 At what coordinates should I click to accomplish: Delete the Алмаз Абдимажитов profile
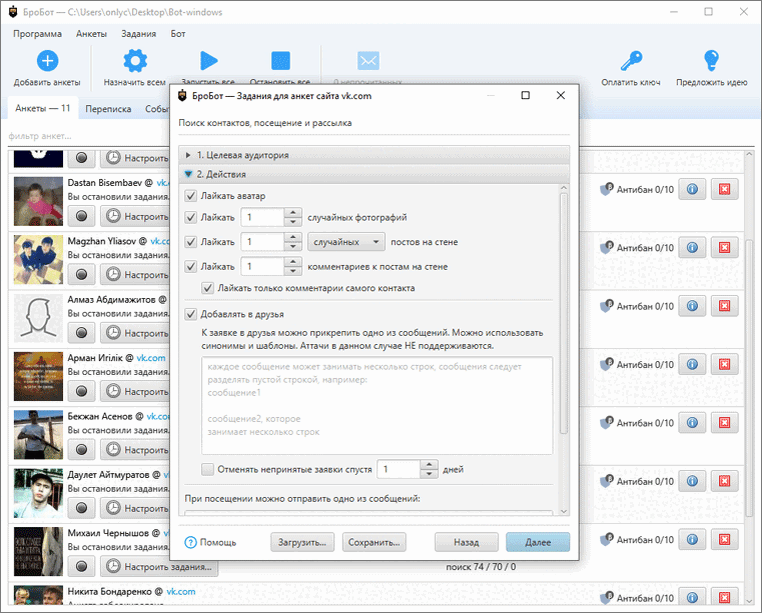click(724, 306)
